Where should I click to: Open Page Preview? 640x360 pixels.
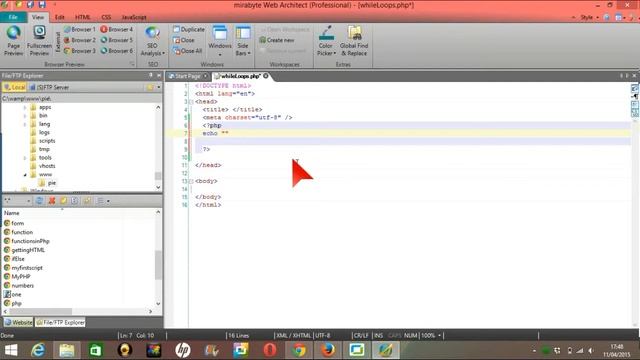[13, 41]
